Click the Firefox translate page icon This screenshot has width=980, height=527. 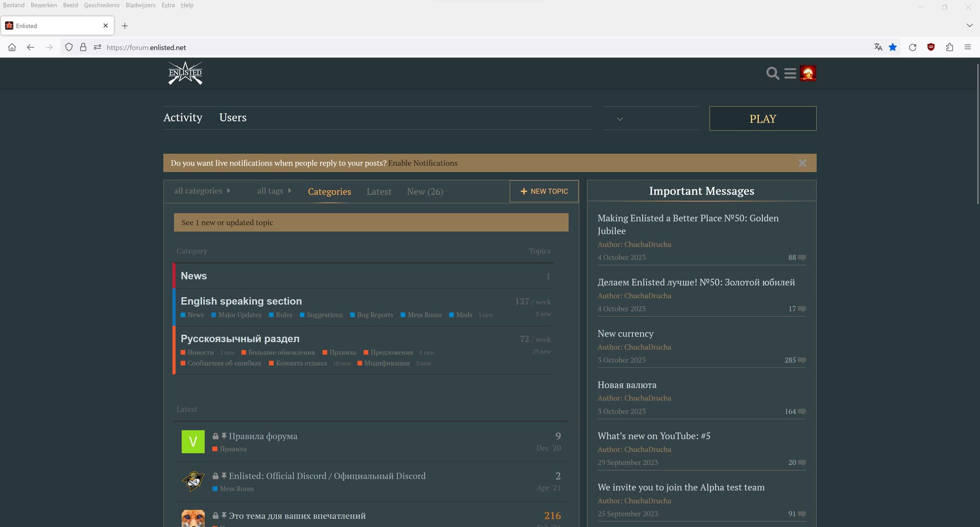pos(878,47)
